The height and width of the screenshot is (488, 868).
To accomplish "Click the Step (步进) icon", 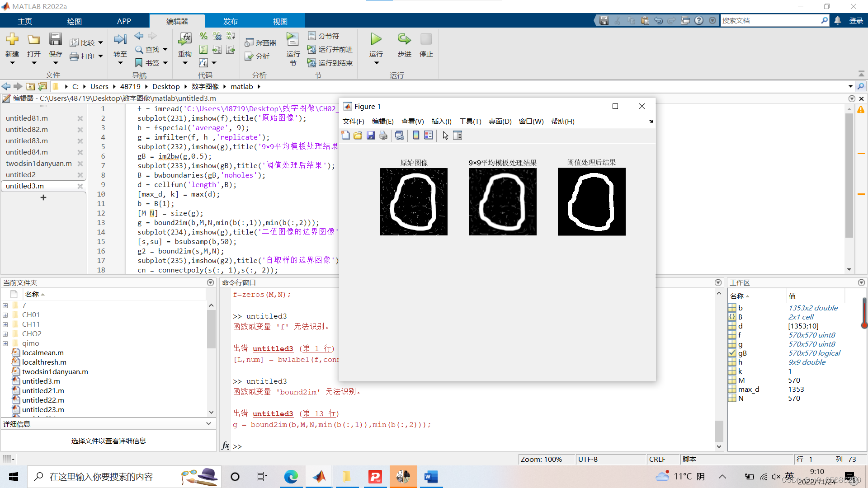I will (x=404, y=39).
